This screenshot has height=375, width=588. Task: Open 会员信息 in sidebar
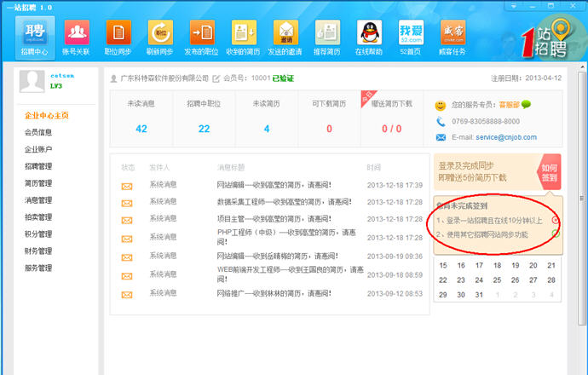[x=38, y=132]
